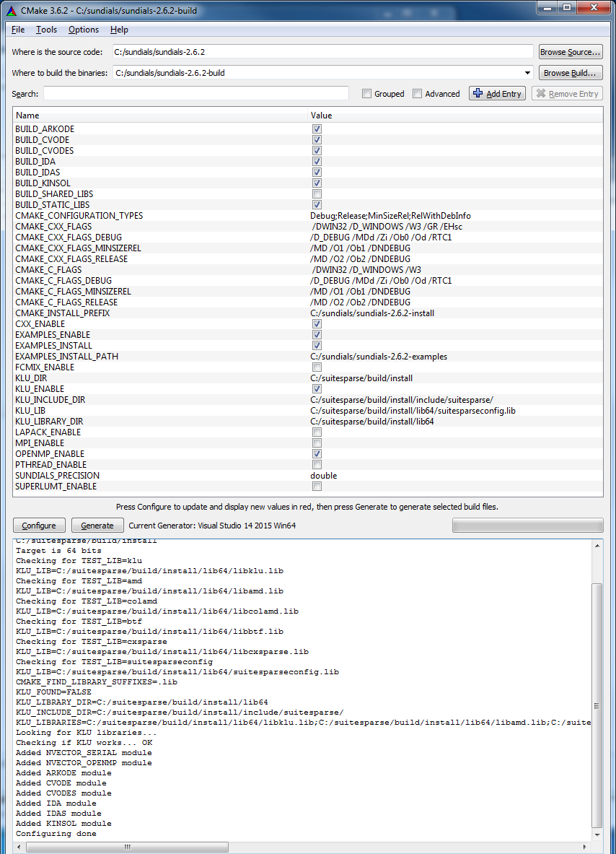The width and height of the screenshot is (616, 854).
Task: Toggle EXAMPLES_ENABLE checkbox
Action: pos(317,335)
